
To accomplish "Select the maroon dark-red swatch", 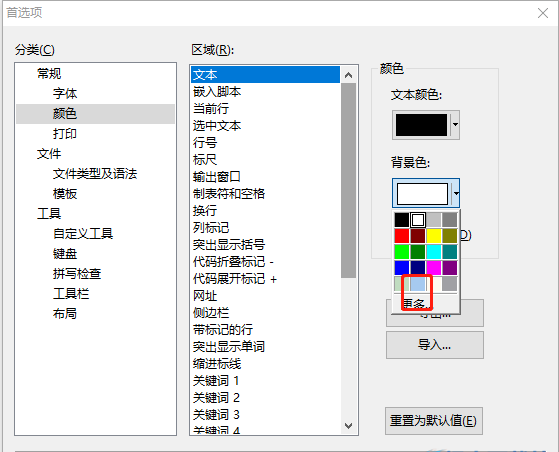I will tap(417, 236).
